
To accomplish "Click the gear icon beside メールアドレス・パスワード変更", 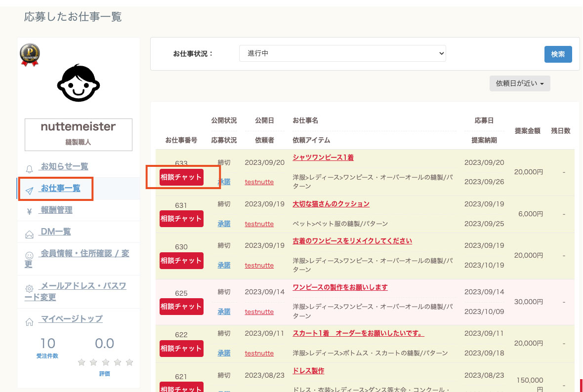I will pyautogui.click(x=29, y=289).
